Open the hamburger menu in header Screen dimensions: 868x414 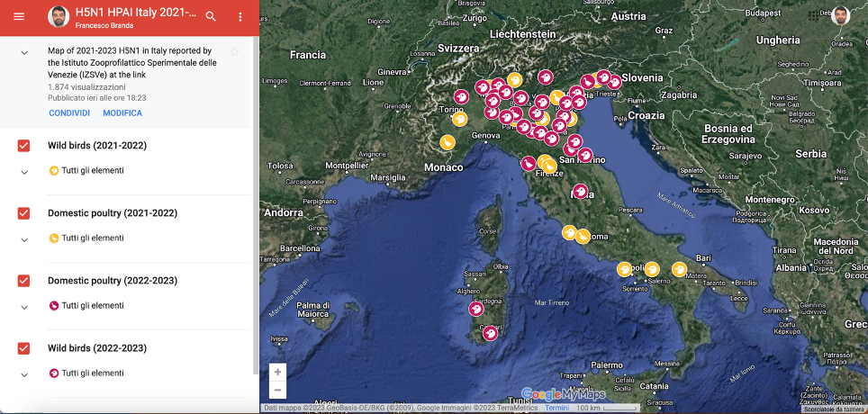(19, 16)
